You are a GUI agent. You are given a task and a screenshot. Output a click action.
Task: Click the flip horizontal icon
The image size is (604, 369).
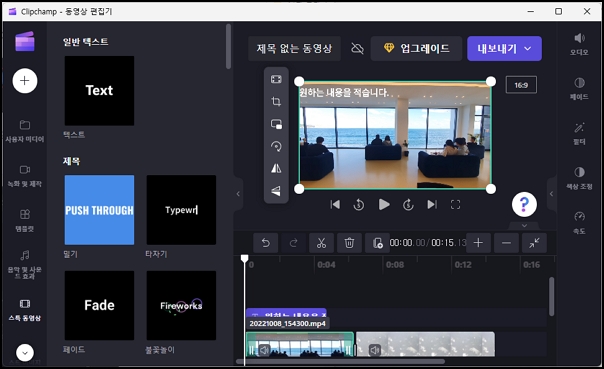coord(276,168)
